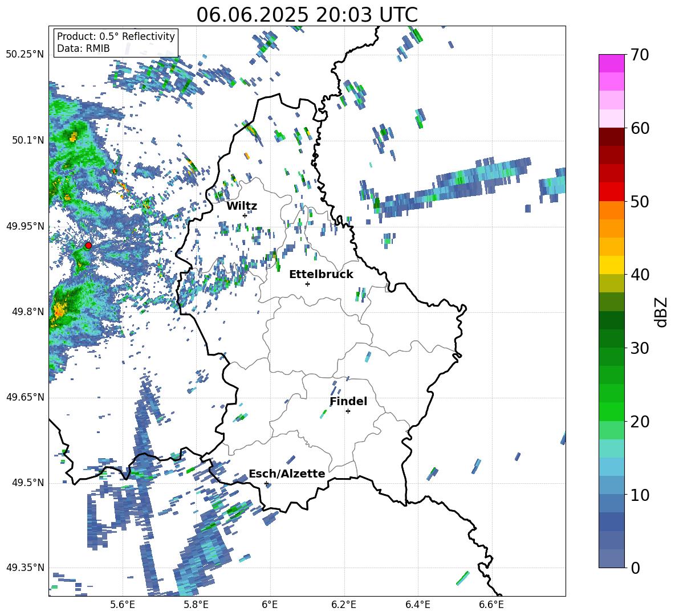Click the 50 value on the colorbar
Viewport: 675px width, 616px height.
click(x=639, y=201)
